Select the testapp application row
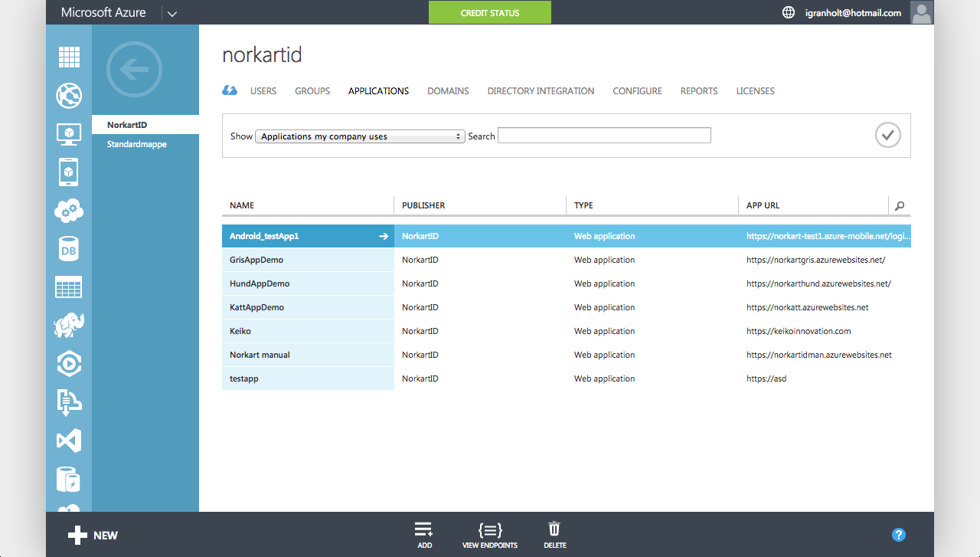The width and height of the screenshot is (980, 557). pos(567,378)
